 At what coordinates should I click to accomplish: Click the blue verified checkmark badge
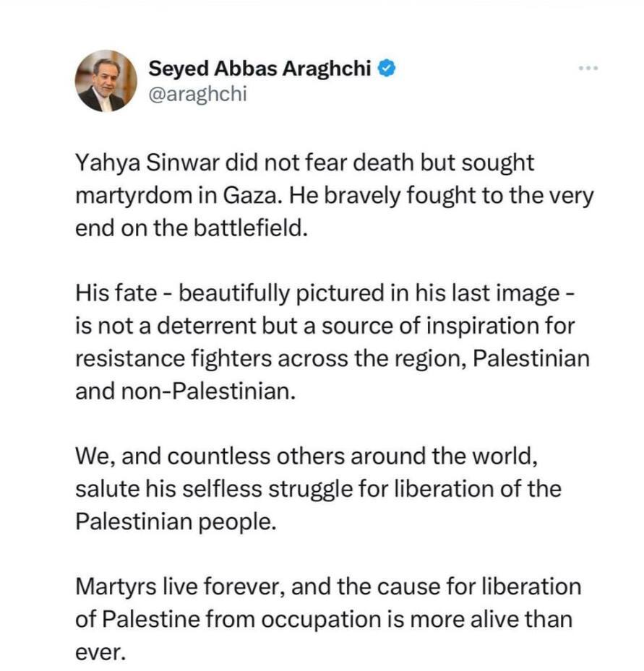[x=386, y=69]
